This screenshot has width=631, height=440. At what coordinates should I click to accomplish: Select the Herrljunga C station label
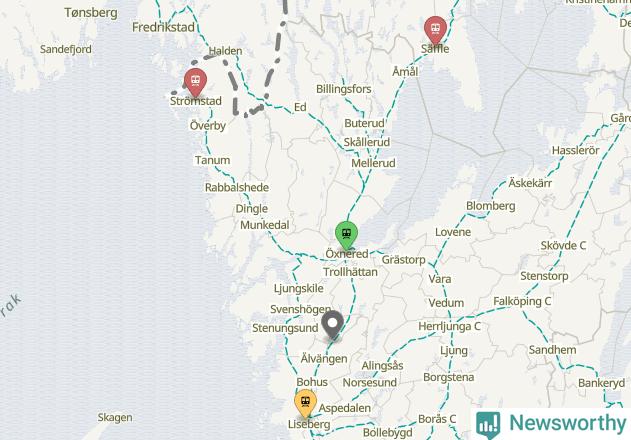(x=450, y=326)
